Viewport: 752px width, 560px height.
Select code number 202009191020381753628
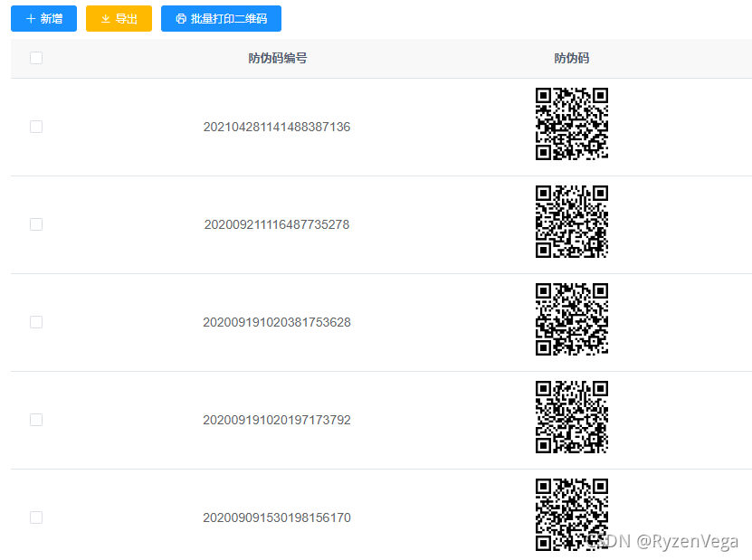(277, 322)
